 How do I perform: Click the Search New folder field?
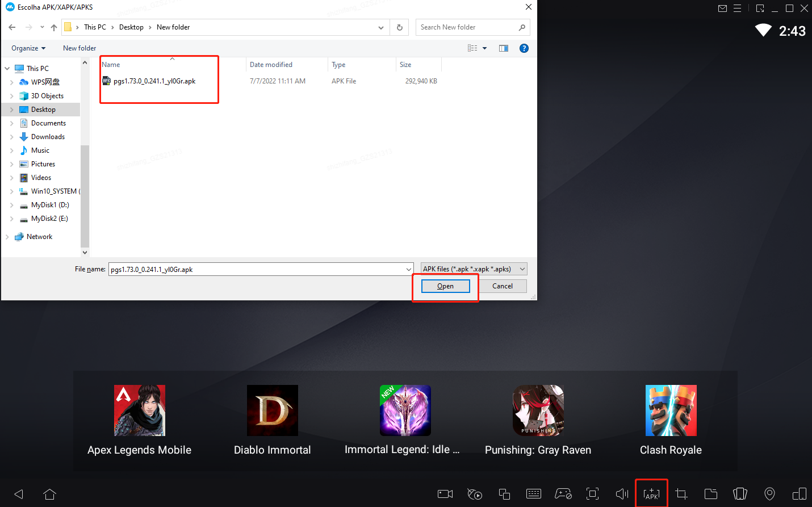(467, 27)
